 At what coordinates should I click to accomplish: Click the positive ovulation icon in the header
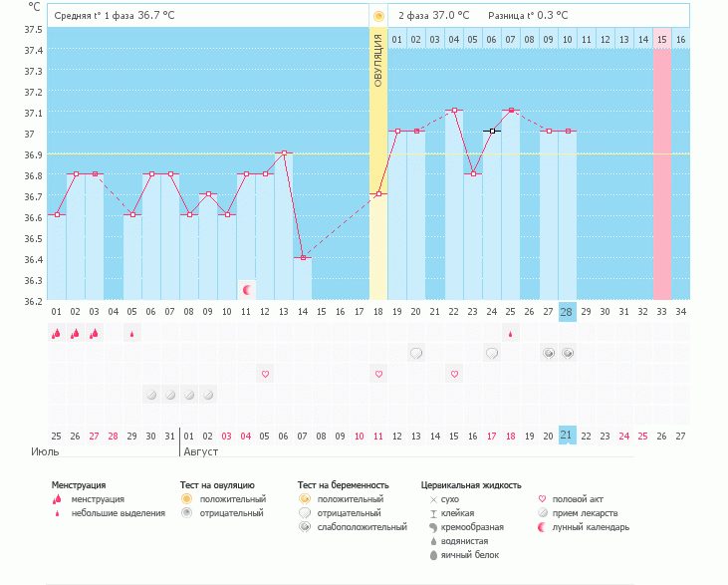[378, 16]
